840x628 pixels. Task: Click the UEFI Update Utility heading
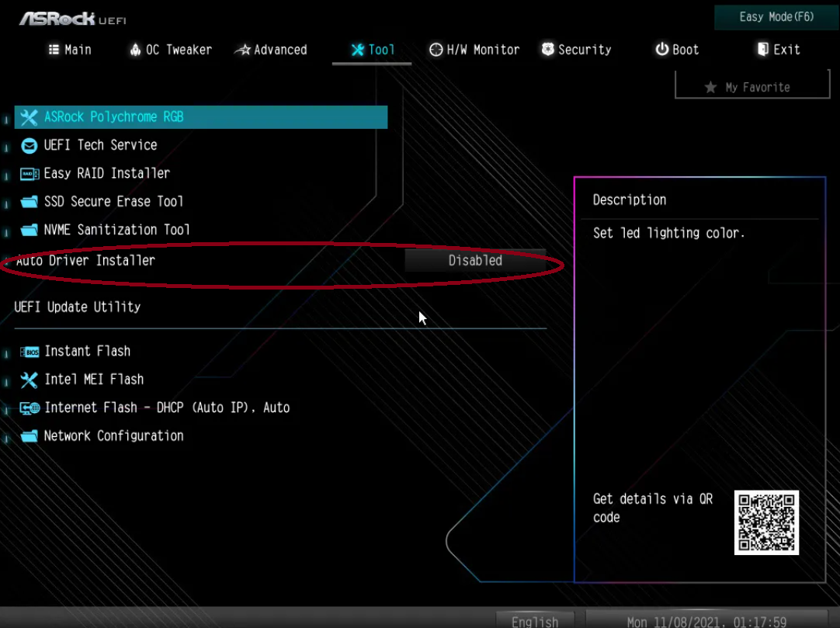pos(78,307)
